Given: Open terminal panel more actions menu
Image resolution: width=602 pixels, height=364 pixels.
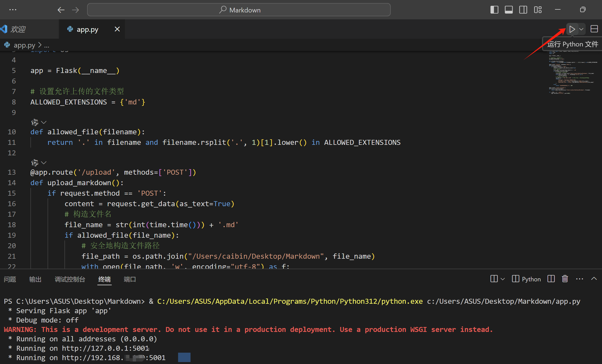Looking at the screenshot, I should tap(579, 279).
